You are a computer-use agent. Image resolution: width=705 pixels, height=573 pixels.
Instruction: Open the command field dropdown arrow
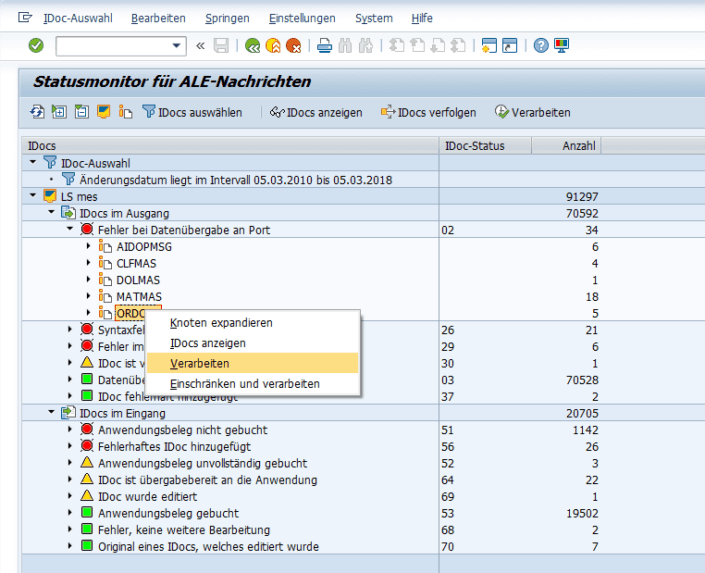point(178,46)
